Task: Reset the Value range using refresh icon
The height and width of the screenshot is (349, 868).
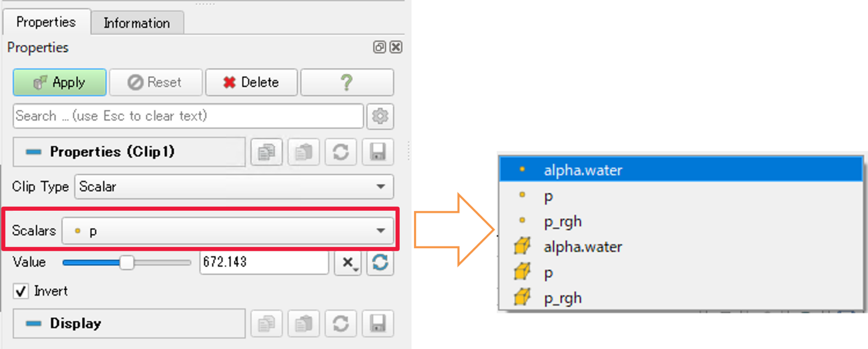Action: coord(380,262)
